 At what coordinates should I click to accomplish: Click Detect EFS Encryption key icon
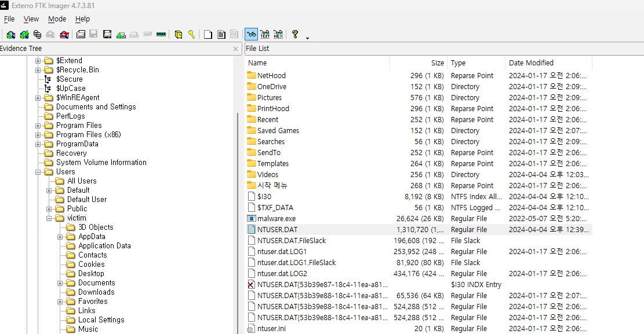191,35
